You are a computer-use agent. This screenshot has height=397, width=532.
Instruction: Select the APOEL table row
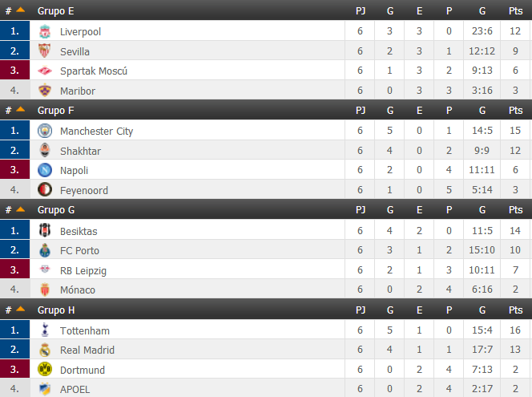pos(266,388)
